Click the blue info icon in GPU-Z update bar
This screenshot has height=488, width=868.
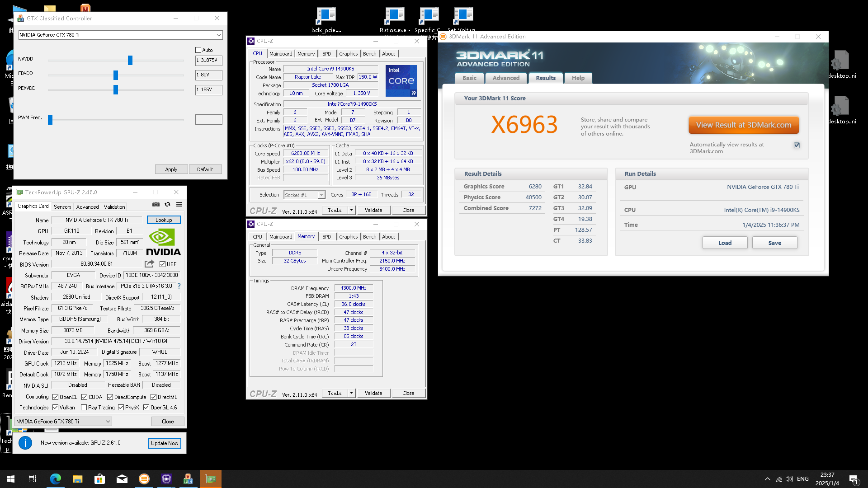(25, 443)
